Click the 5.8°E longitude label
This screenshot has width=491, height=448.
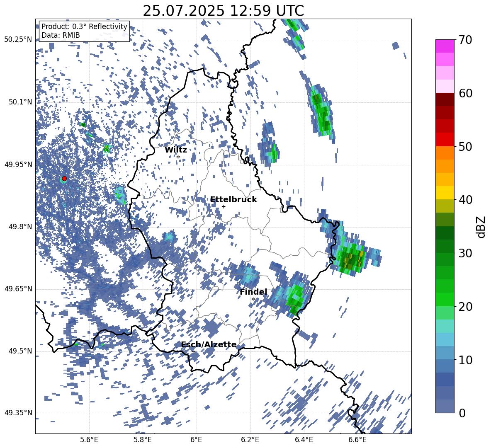143,440
